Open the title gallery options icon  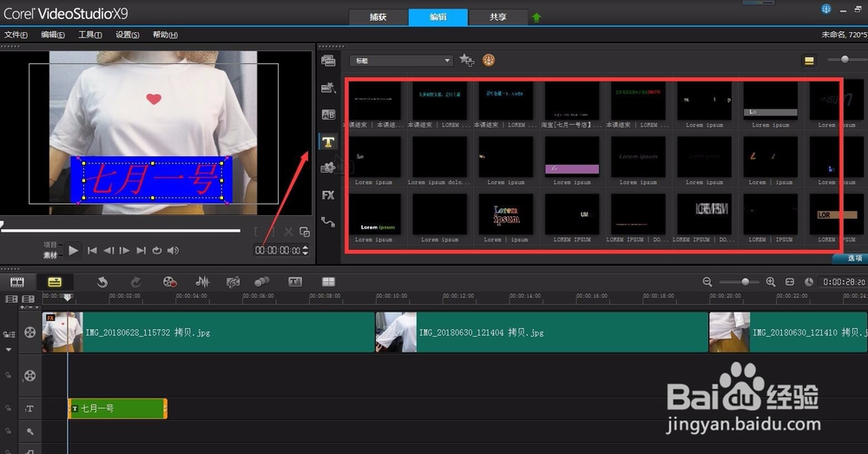click(x=488, y=61)
